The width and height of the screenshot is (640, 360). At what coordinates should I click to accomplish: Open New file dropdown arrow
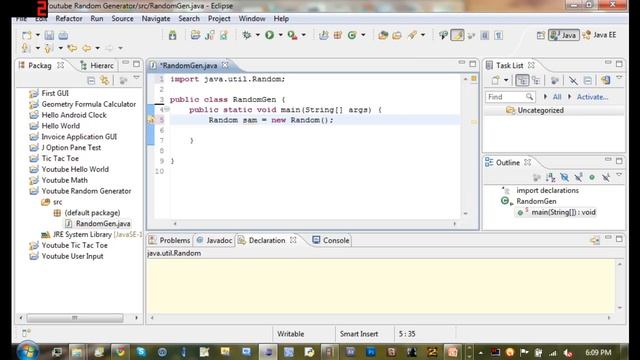[x=38, y=35]
